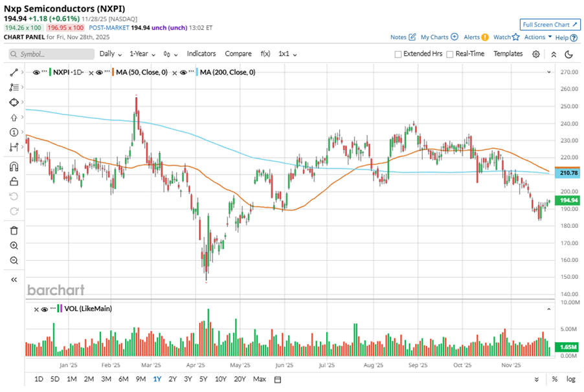Expand the bottom range bar chevron
Viewport: 584px width, 392px height.
point(537,379)
